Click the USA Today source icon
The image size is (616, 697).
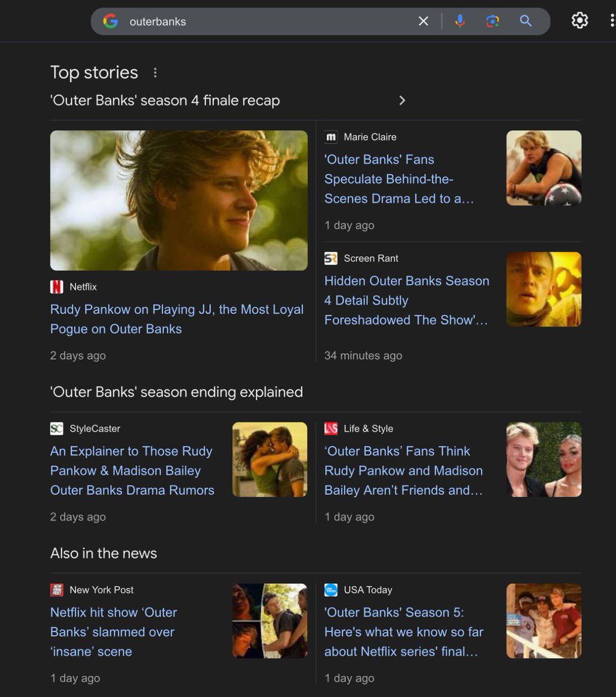pyautogui.click(x=331, y=590)
